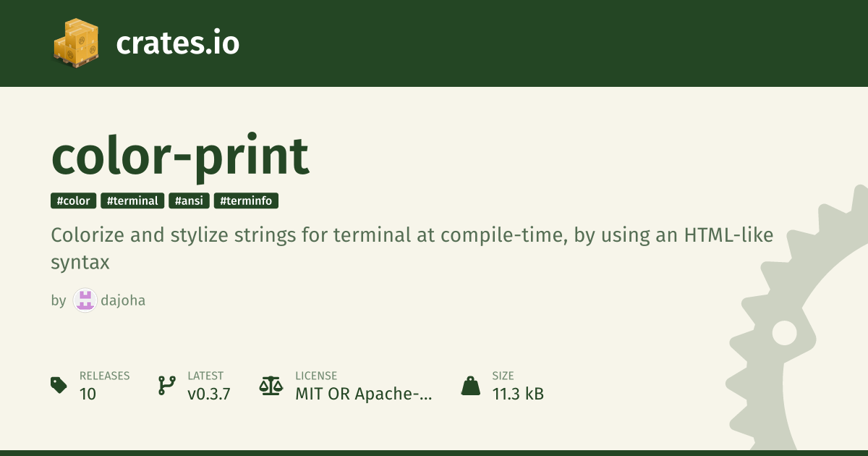Choose the #ansi keyword tag
The width and height of the screenshot is (868, 456).
tap(190, 200)
